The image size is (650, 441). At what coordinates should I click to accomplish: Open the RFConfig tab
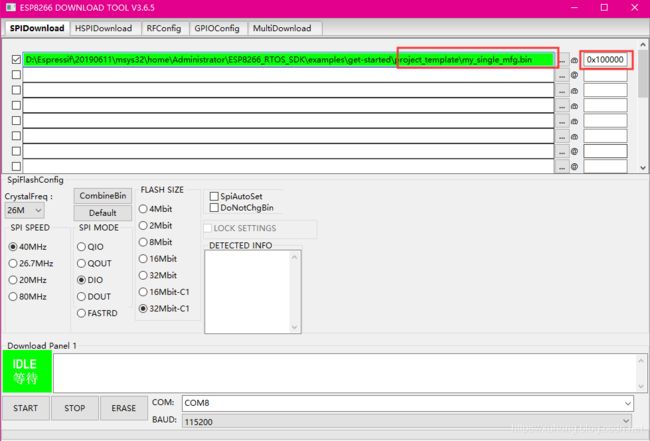pos(164,28)
